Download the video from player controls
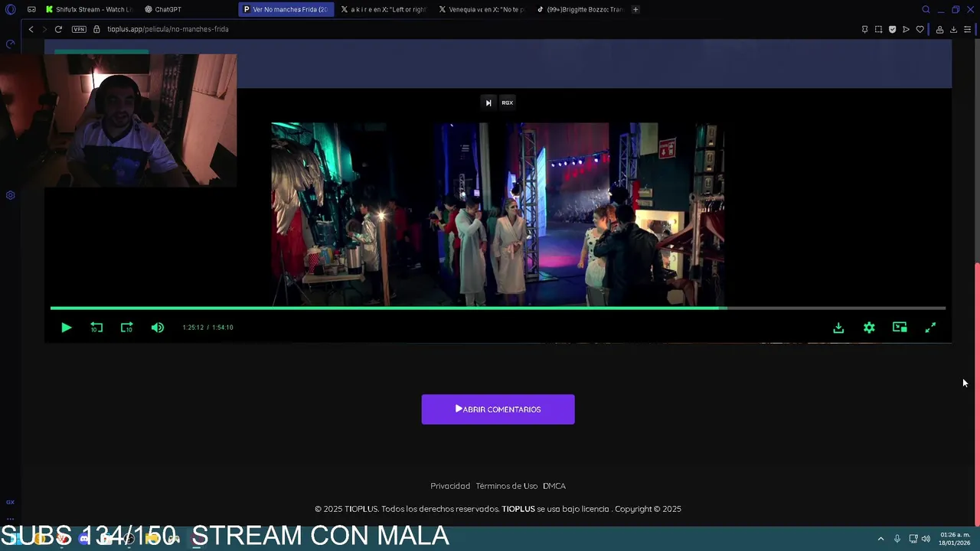980x551 pixels. pos(838,328)
